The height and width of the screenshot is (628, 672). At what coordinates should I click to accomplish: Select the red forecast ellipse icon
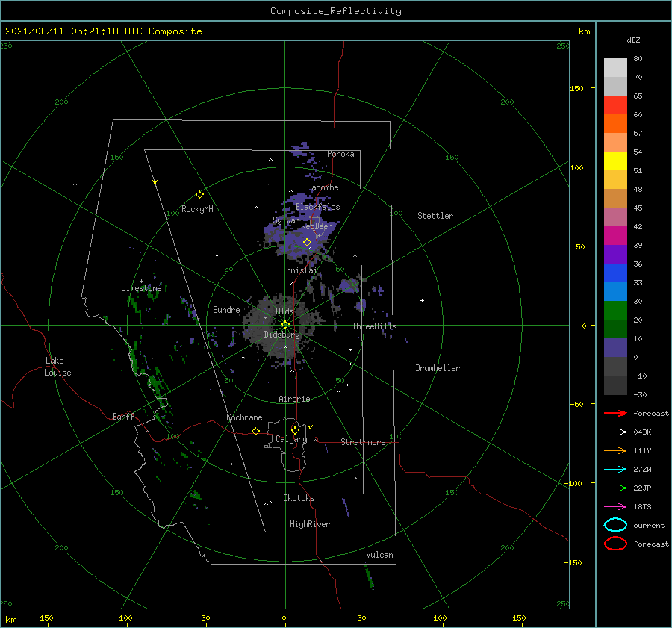[615, 544]
